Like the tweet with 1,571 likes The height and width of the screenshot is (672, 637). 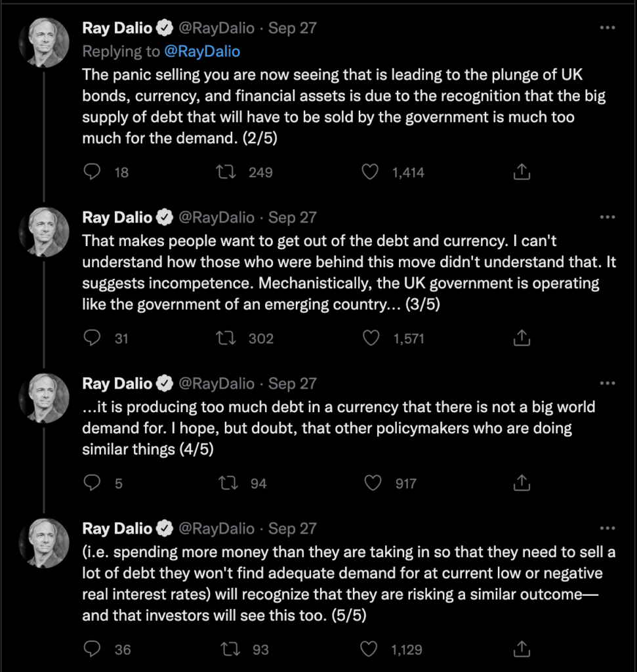pos(371,338)
